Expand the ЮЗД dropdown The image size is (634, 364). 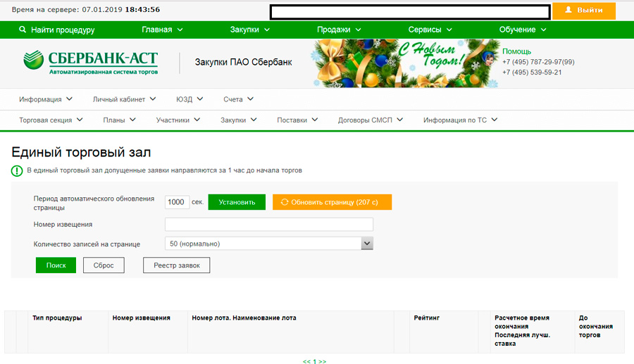(189, 99)
